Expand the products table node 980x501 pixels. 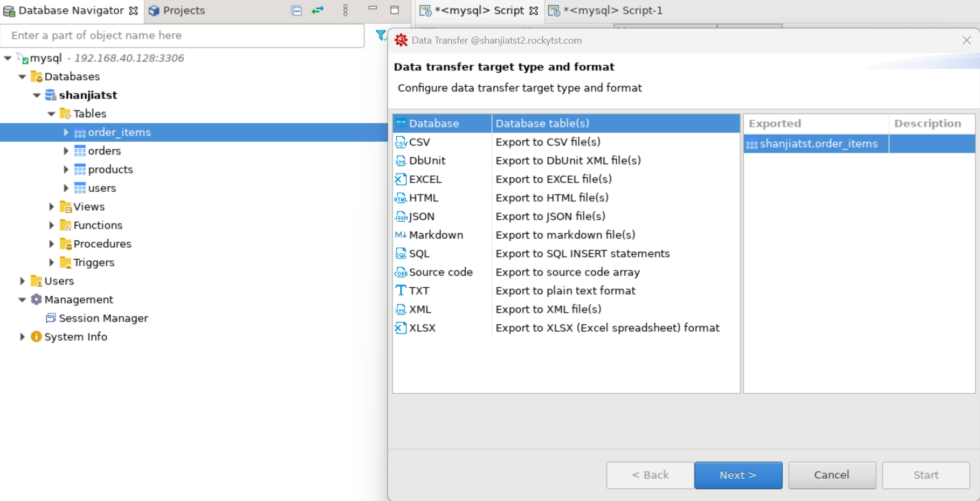tap(66, 170)
